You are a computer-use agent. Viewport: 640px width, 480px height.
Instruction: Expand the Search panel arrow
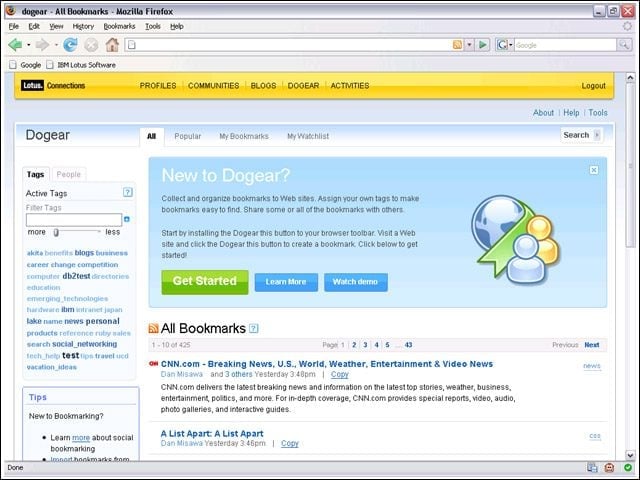click(597, 135)
